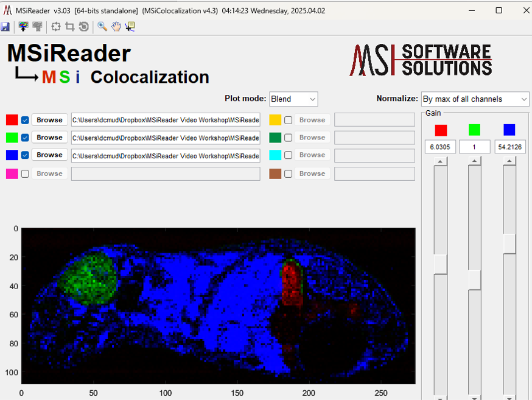Click the "Gain" panel title
This screenshot has height=400, width=532.
point(433,113)
